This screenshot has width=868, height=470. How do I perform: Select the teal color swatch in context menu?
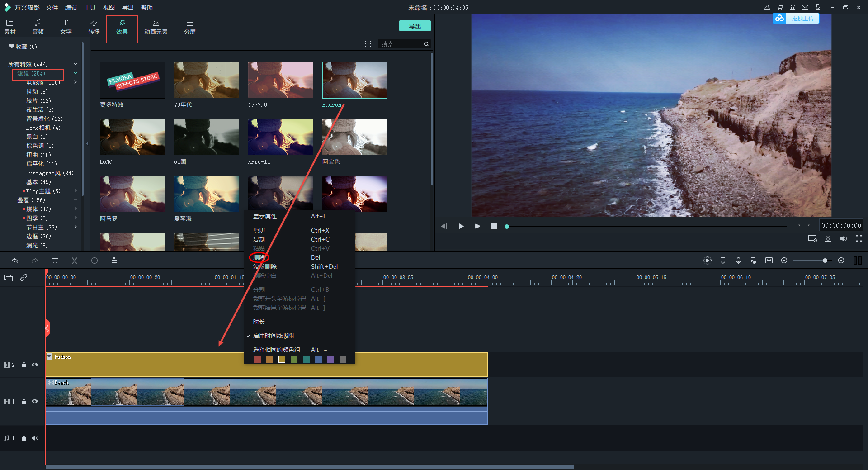[x=306, y=360]
